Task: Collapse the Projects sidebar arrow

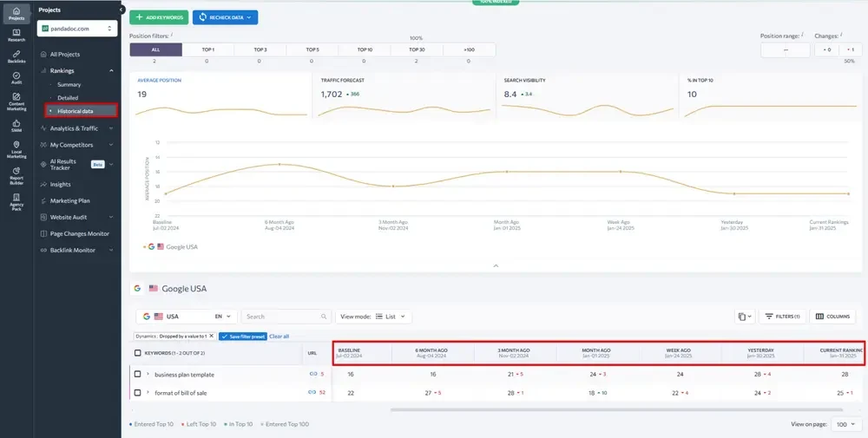Action: pos(122,10)
